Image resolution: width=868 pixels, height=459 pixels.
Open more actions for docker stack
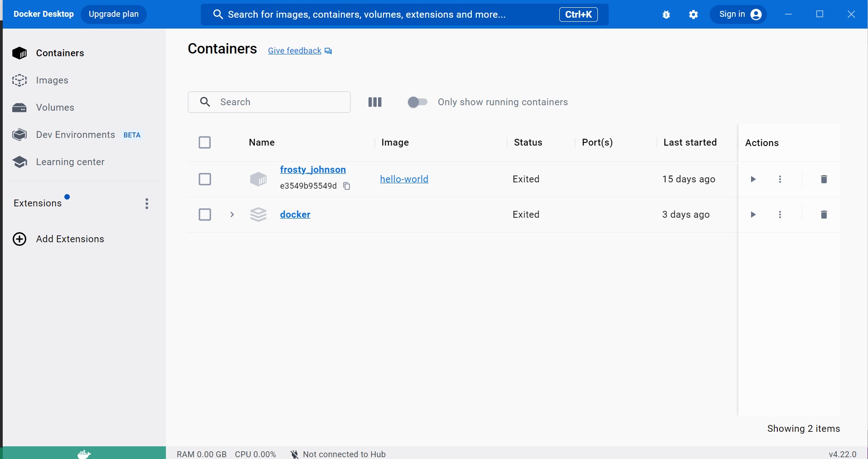[780, 215]
